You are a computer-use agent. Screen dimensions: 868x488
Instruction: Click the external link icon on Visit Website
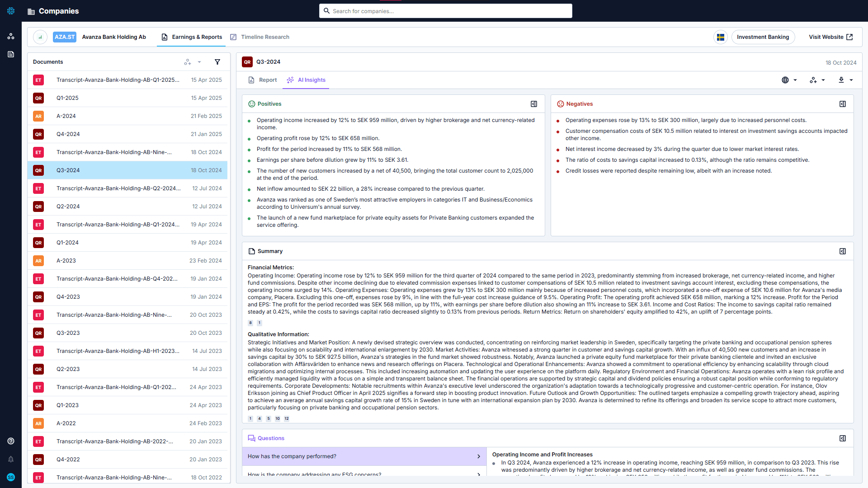tap(849, 37)
